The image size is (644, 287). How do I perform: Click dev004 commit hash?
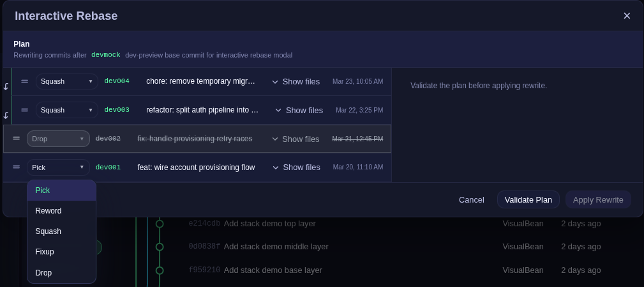coord(117,81)
